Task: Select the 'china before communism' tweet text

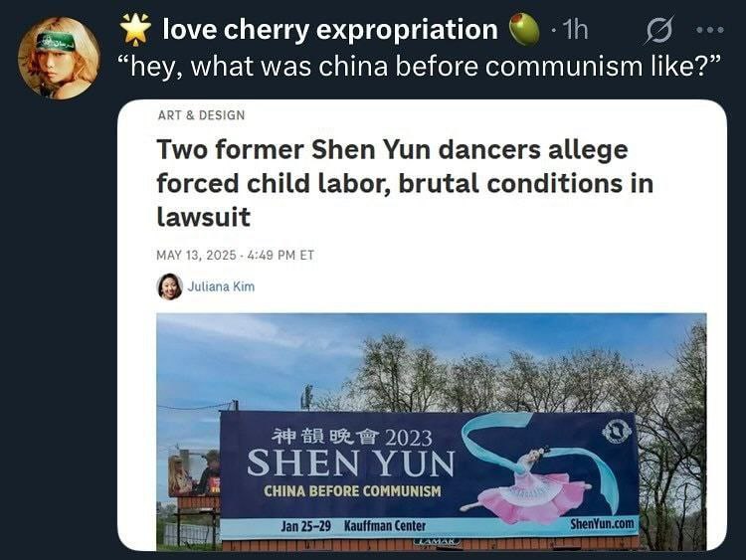Action: [x=419, y=66]
